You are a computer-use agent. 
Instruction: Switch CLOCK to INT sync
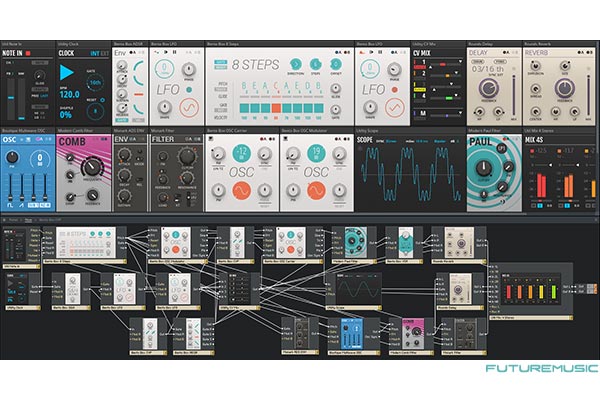click(95, 53)
